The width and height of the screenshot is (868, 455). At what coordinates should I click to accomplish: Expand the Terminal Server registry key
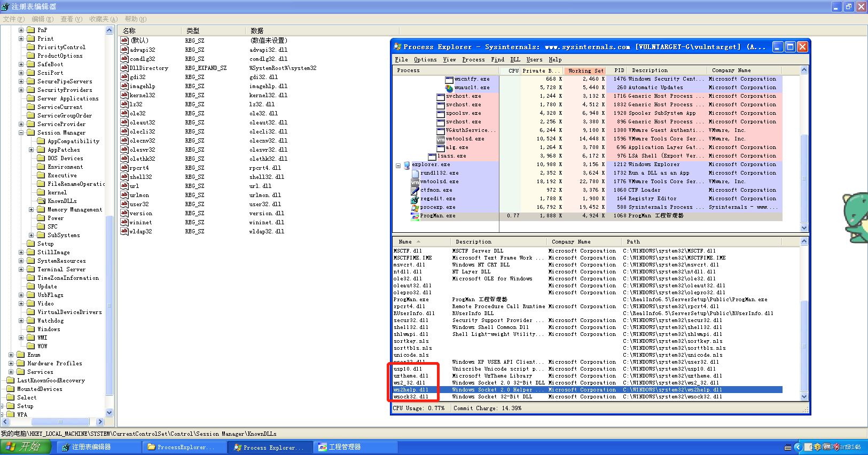(x=21, y=269)
